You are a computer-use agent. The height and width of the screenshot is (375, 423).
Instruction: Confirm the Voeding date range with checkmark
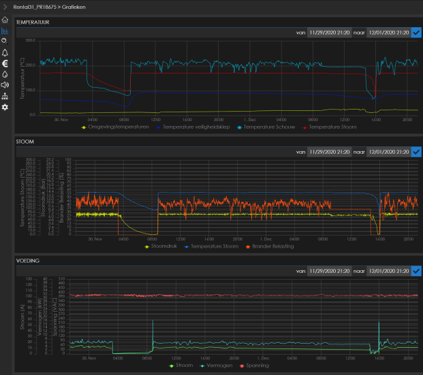(x=416, y=271)
